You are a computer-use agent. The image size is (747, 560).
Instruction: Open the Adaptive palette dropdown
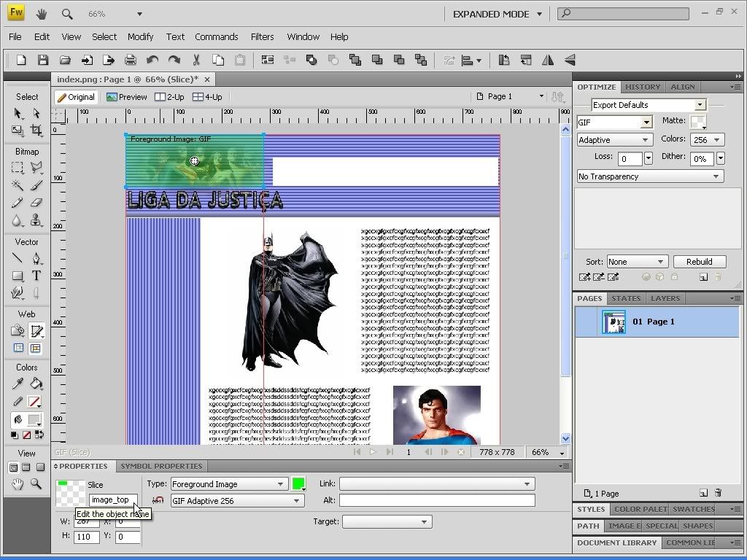pos(614,140)
